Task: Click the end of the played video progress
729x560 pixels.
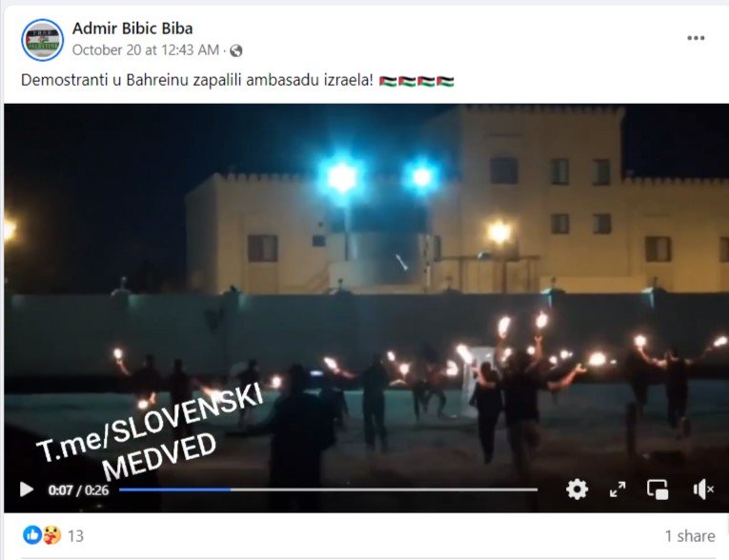Action: [x=231, y=490]
